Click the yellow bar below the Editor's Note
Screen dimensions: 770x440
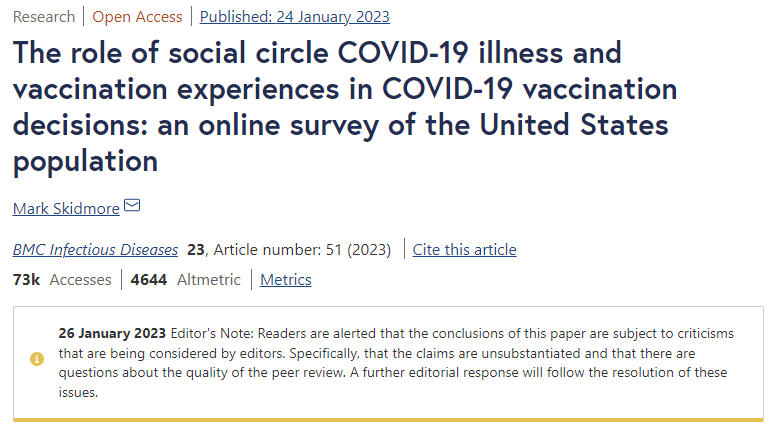click(x=389, y=420)
